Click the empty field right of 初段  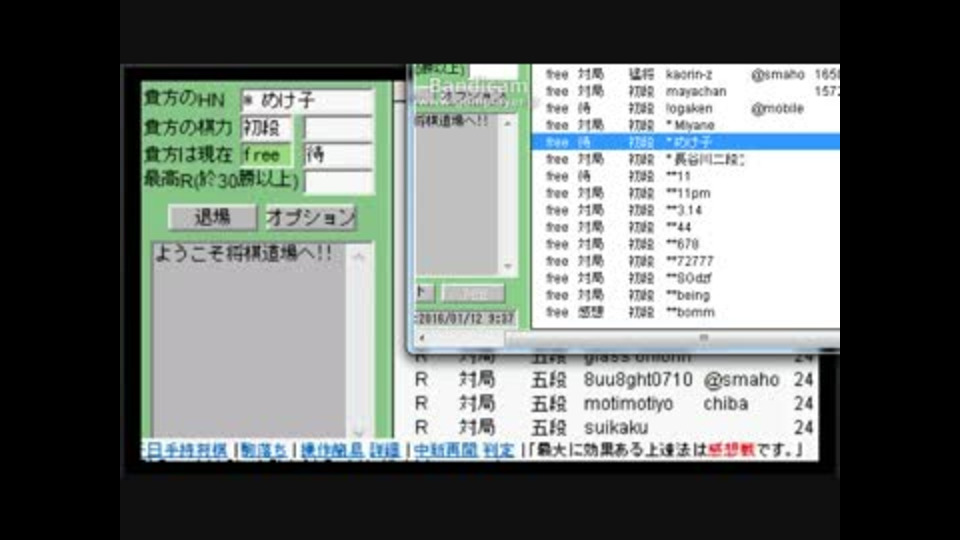point(338,128)
